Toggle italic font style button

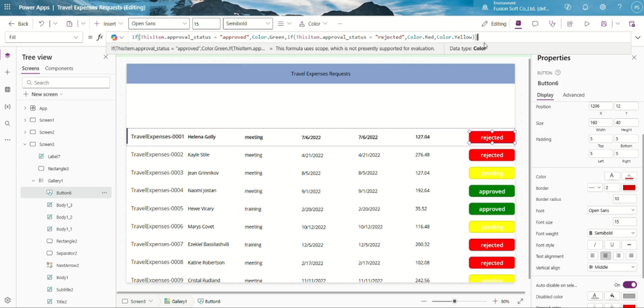(594, 244)
